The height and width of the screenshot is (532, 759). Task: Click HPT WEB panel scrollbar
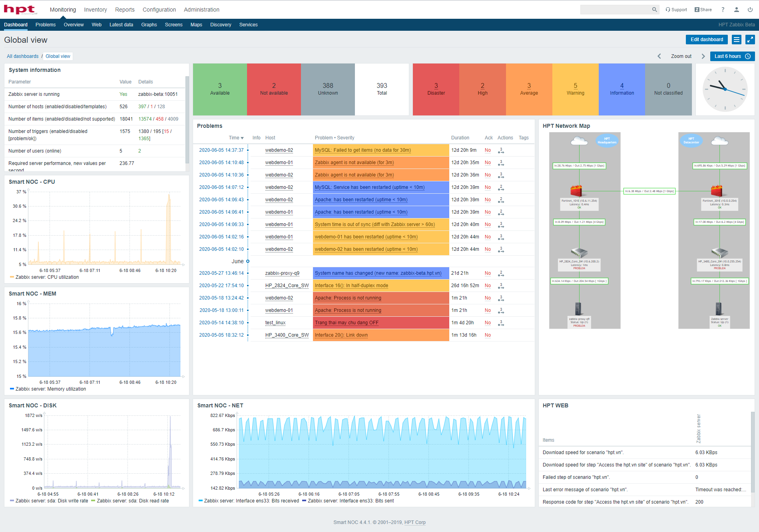click(x=753, y=452)
